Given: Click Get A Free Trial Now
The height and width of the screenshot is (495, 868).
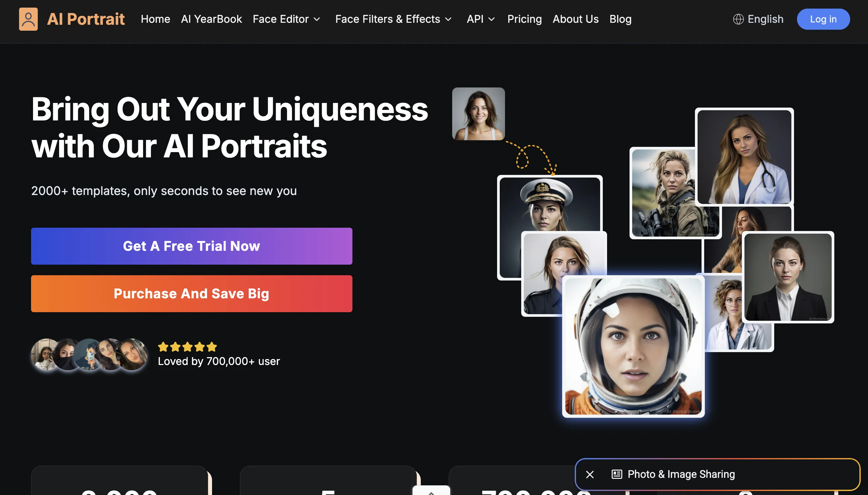Looking at the screenshot, I should pyautogui.click(x=192, y=246).
